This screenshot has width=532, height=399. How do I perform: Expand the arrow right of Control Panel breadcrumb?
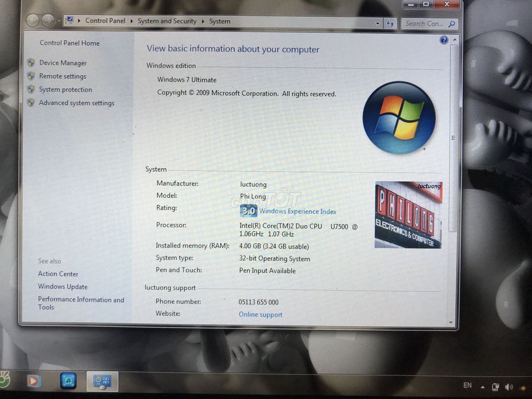[x=131, y=21]
